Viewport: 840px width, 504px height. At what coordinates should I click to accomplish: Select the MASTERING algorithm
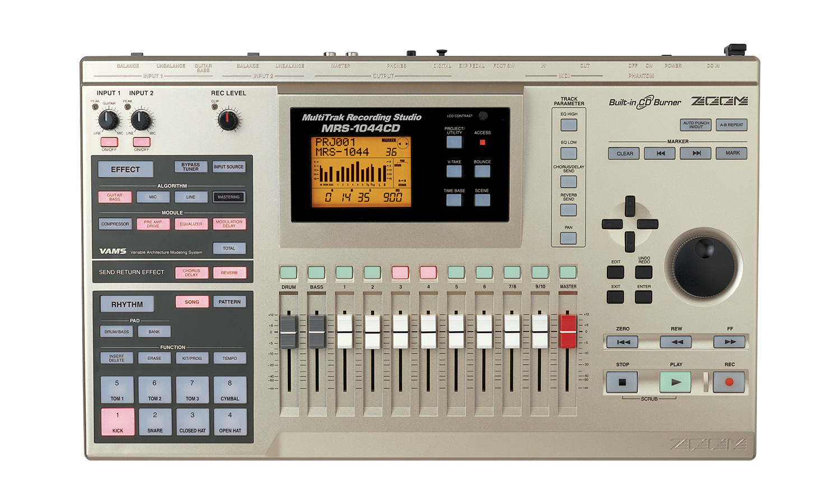point(228,197)
